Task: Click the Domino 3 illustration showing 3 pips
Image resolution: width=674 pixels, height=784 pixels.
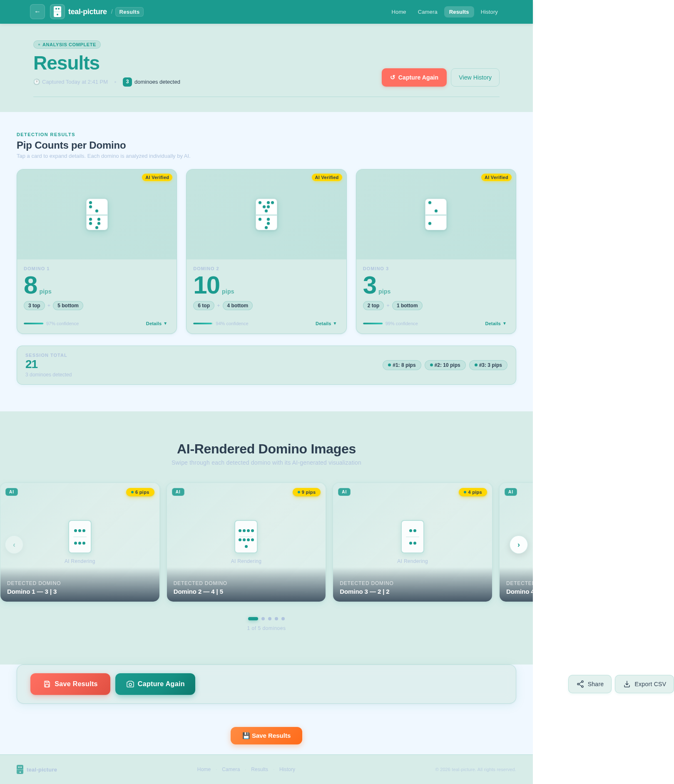Action: 436,214
